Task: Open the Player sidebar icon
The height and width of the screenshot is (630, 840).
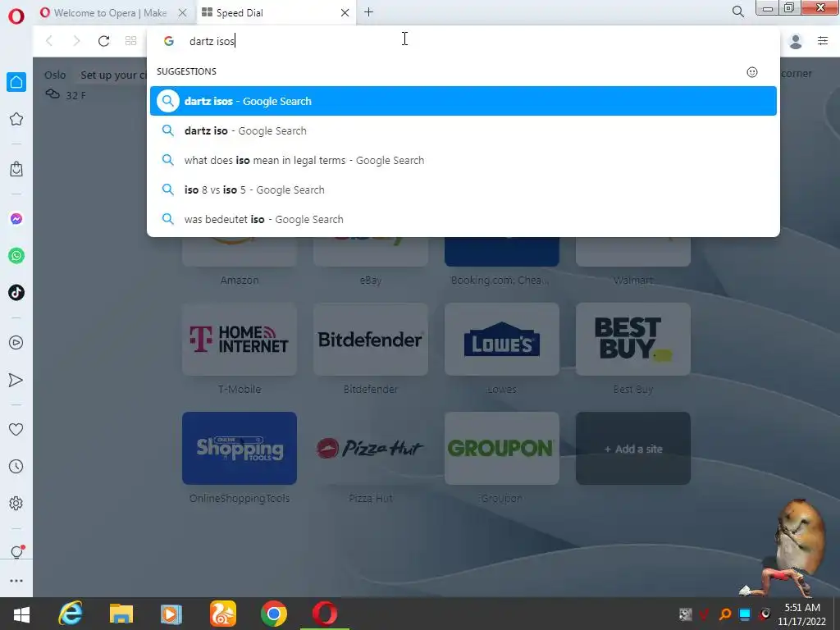Action: click(x=16, y=342)
